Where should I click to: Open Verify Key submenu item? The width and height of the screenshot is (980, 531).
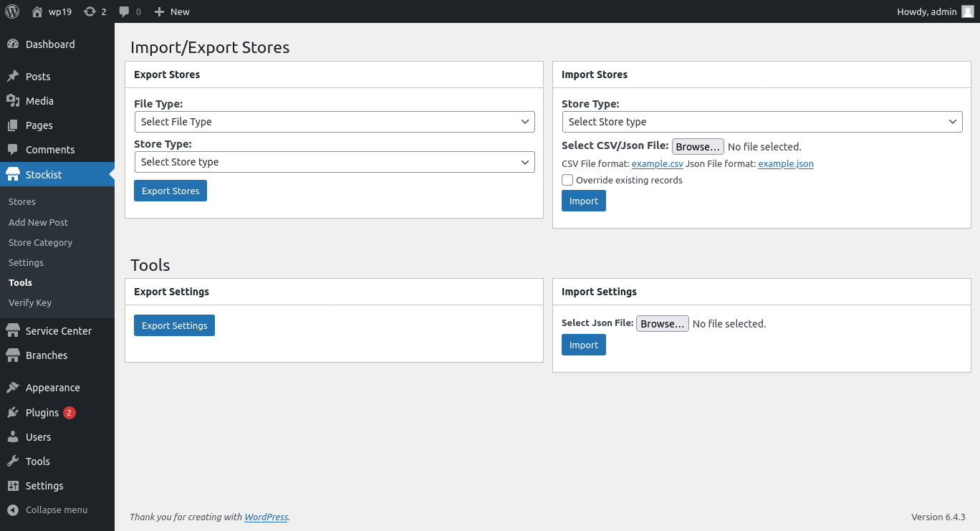pos(30,302)
